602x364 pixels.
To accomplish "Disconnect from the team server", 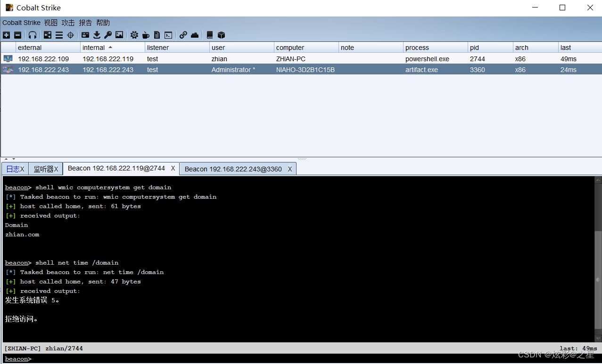I will 17,35.
